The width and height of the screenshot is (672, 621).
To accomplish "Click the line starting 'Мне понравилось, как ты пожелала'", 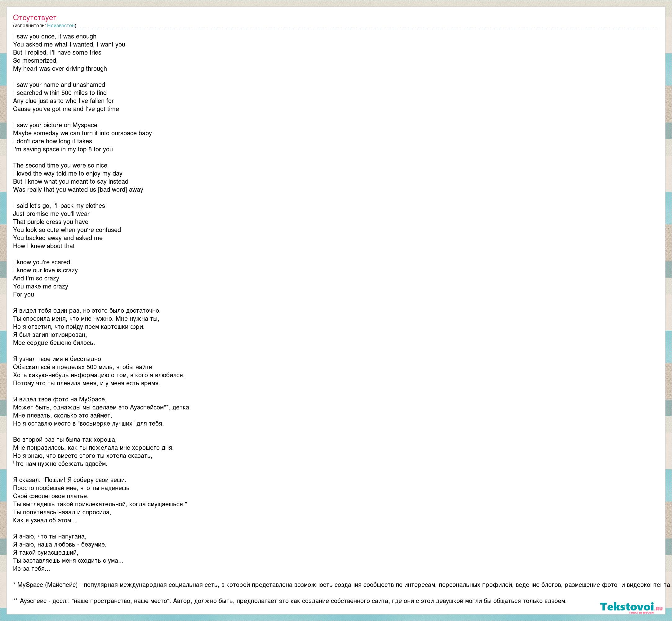I will coord(93,448).
